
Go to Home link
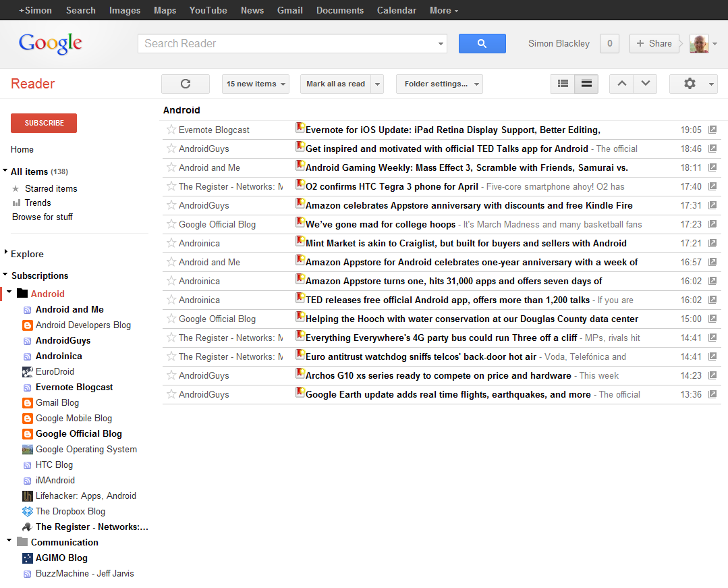(x=22, y=150)
